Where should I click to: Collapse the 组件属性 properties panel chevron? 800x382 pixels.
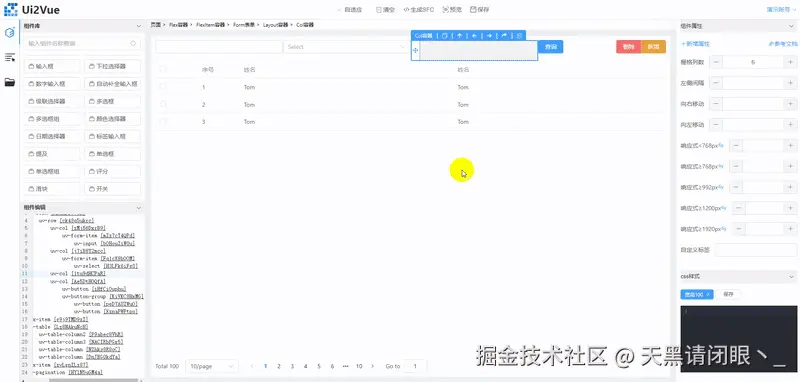click(x=791, y=26)
